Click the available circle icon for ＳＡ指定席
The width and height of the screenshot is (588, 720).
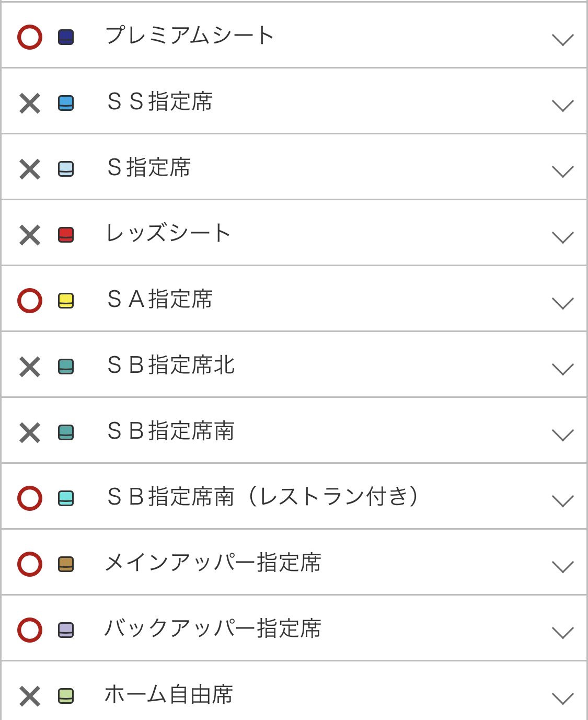[30, 301]
